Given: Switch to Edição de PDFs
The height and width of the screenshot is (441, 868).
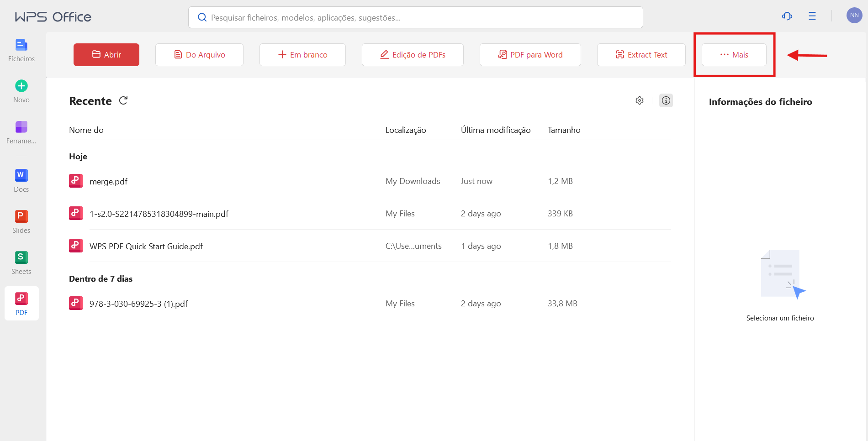Looking at the screenshot, I should point(412,54).
